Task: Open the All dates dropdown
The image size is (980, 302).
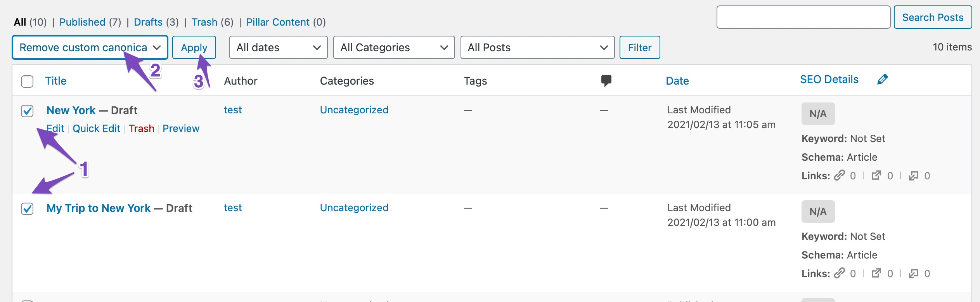Action: point(278,47)
